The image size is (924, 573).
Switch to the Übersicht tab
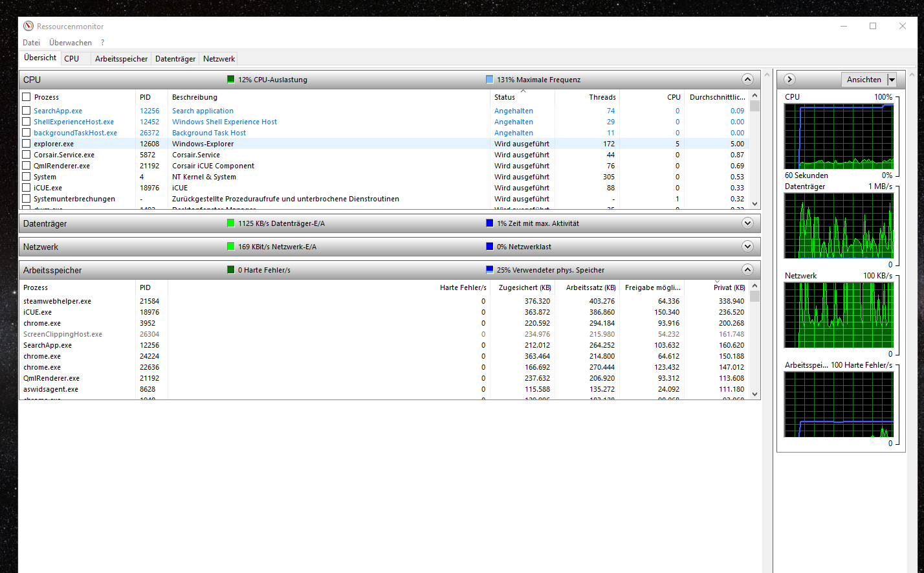click(40, 58)
